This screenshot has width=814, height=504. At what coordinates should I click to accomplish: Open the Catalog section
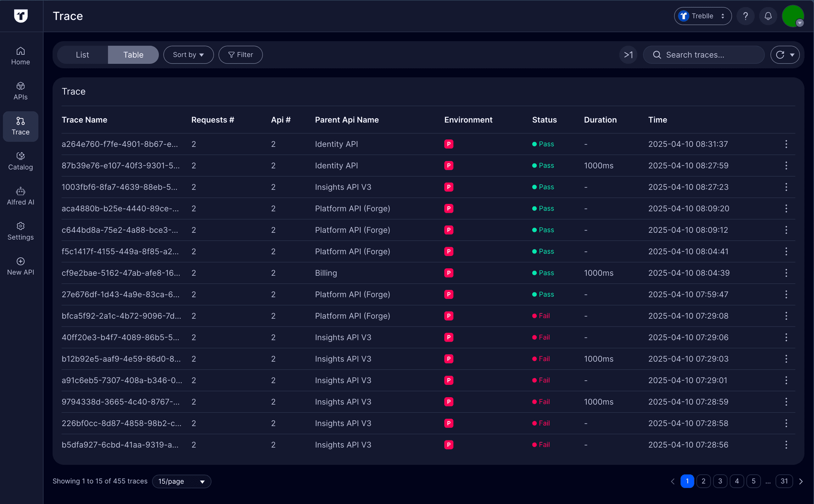pyautogui.click(x=20, y=162)
